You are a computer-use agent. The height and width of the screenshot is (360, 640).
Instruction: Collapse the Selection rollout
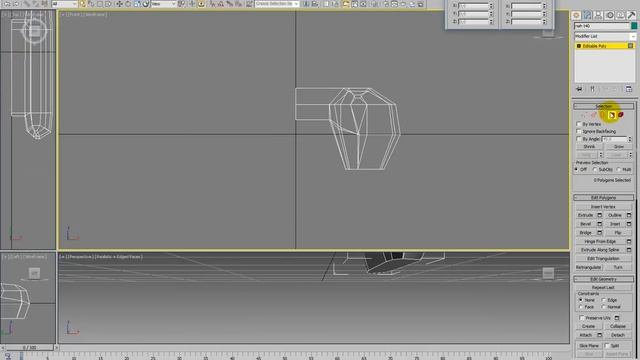pos(604,106)
